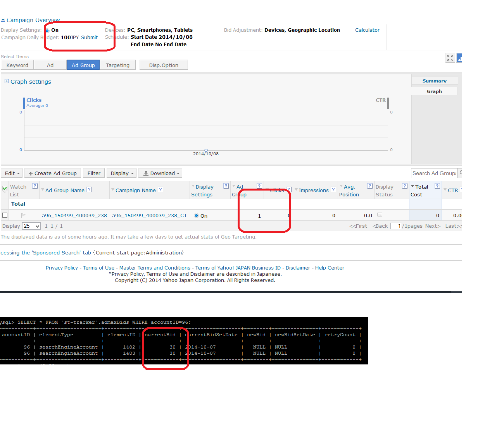The height and width of the screenshot is (426, 504).
Task: Click Terms of Yahoo! JAPAN Business ID link
Action: point(238,268)
